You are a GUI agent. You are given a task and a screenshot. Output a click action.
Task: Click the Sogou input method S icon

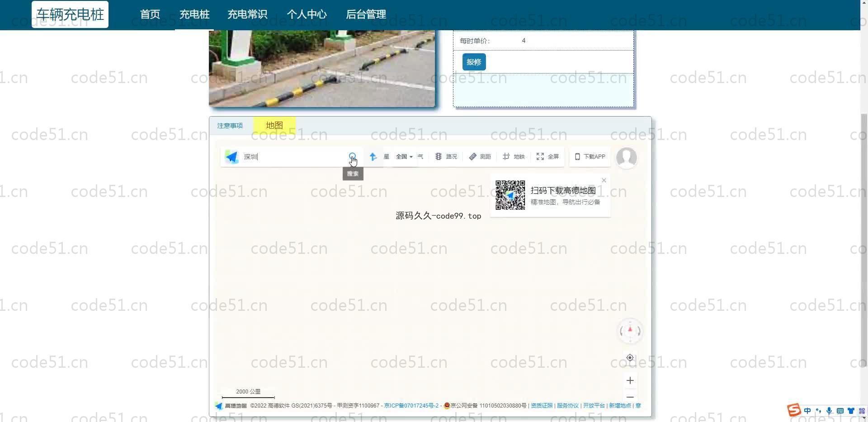pyautogui.click(x=794, y=410)
